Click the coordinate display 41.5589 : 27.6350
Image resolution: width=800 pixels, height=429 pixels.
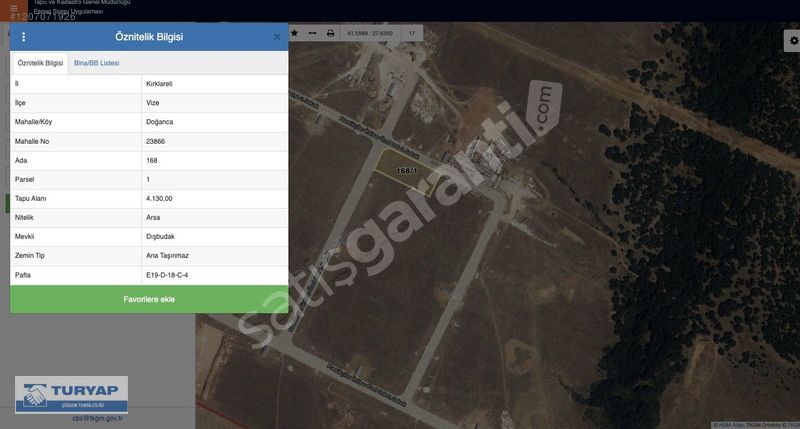point(370,34)
